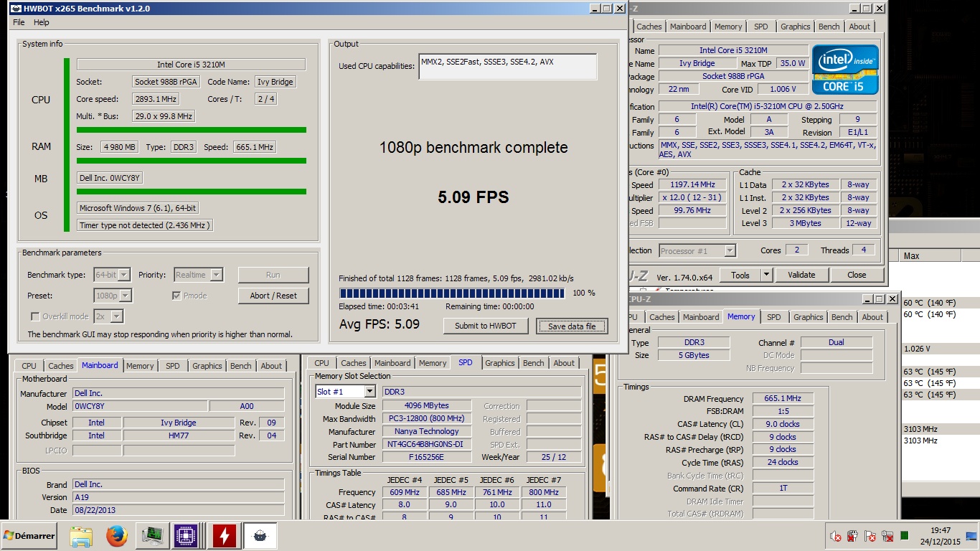
Task: Open Graphics tab in the SPD CPU-Z window
Action: [500, 363]
